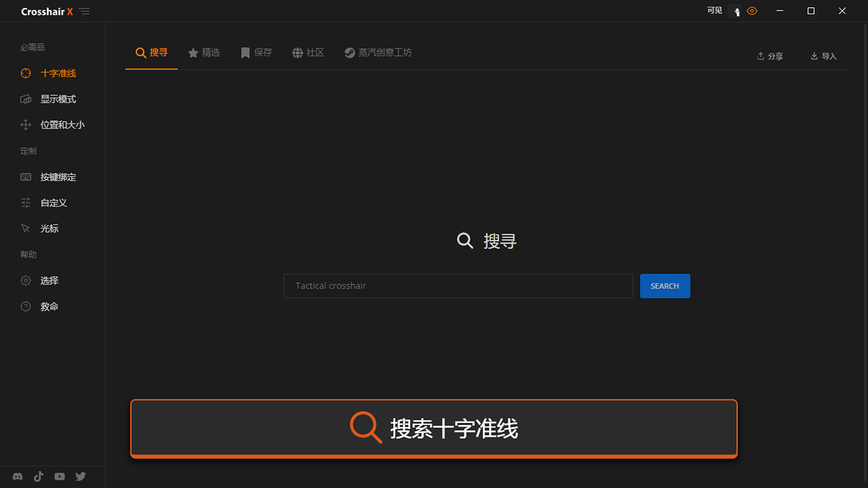Viewport: 868px width, 488px height.
Task: Click the vertical scrollbar on right edge
Action: pyautogui.click(x=865, y=253)
